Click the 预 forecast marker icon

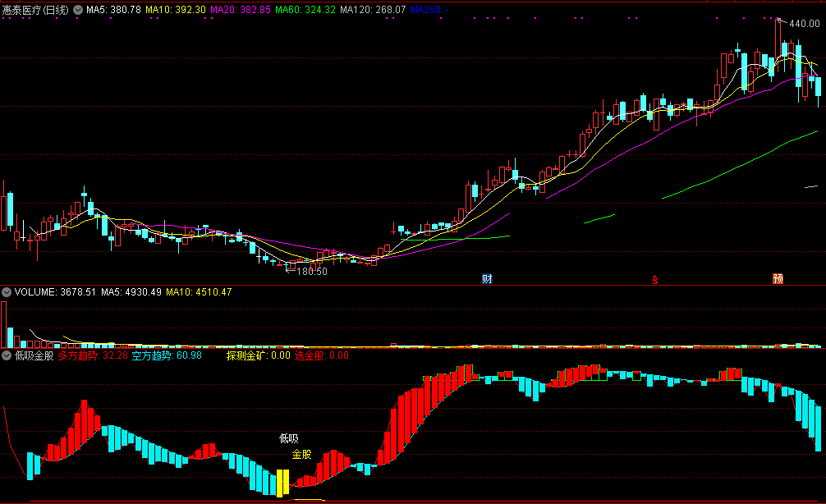point(778,278)
